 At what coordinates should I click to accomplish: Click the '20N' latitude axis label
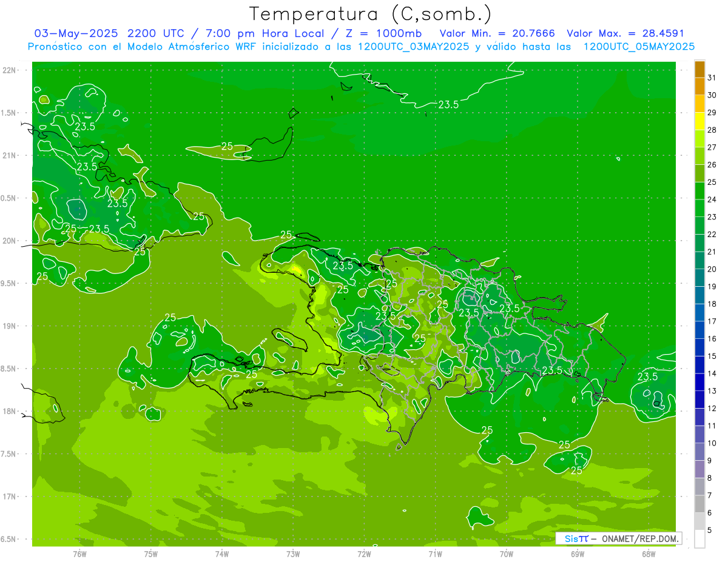[9, 241]
